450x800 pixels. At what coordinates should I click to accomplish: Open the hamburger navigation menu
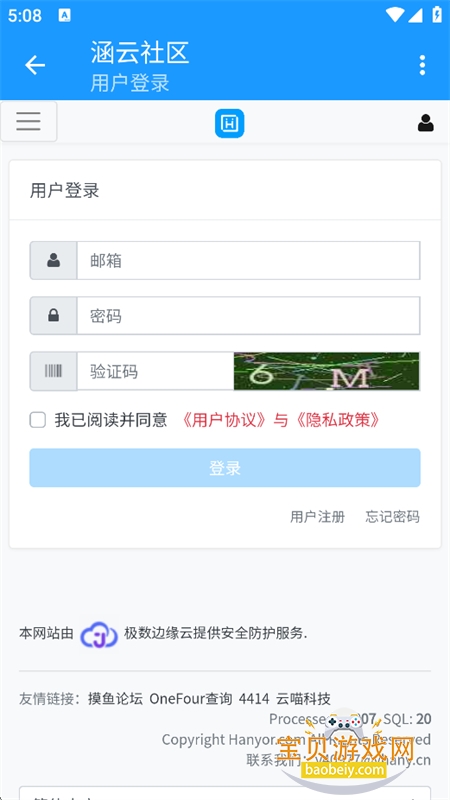[x=29, y=121]
